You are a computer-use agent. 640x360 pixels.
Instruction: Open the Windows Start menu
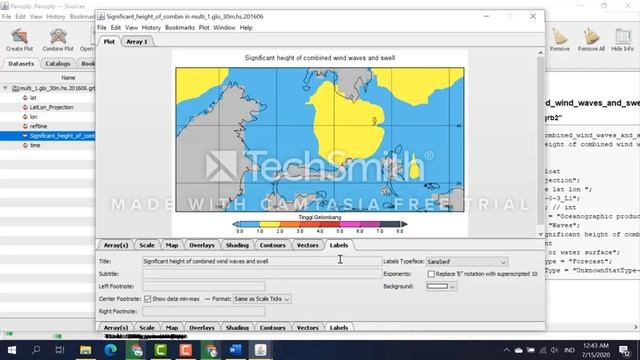[12, 350]
